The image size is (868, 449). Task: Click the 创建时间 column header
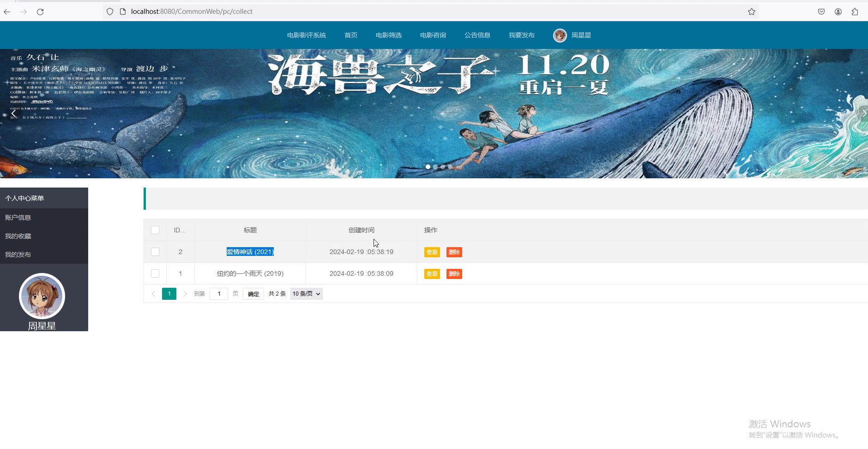point(362,230)
